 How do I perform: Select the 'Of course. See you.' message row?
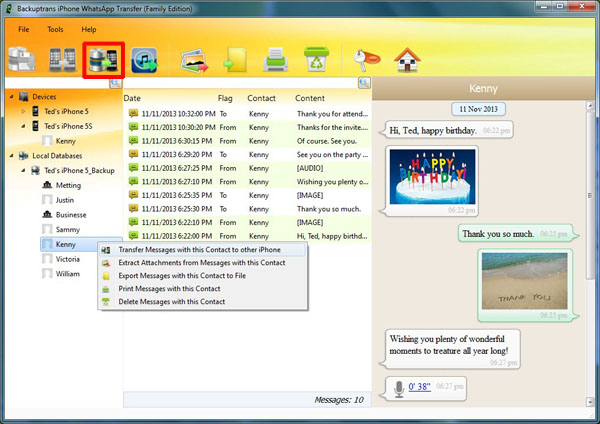tap(248, 141)
